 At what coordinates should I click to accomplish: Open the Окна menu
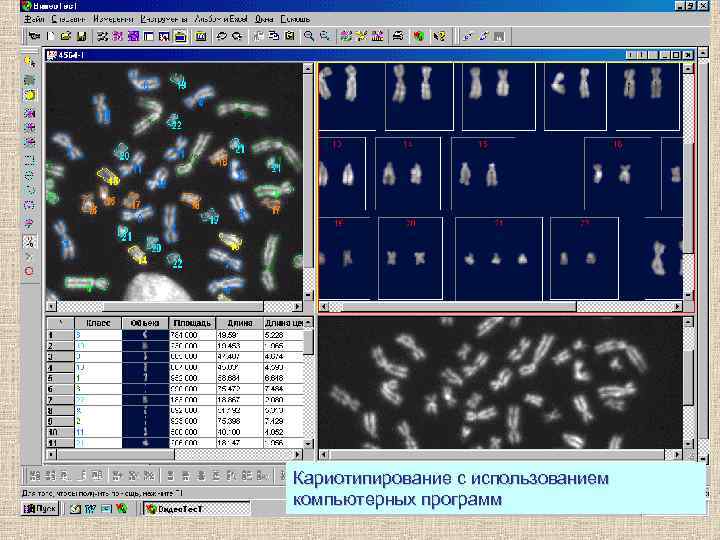[264, 19]
